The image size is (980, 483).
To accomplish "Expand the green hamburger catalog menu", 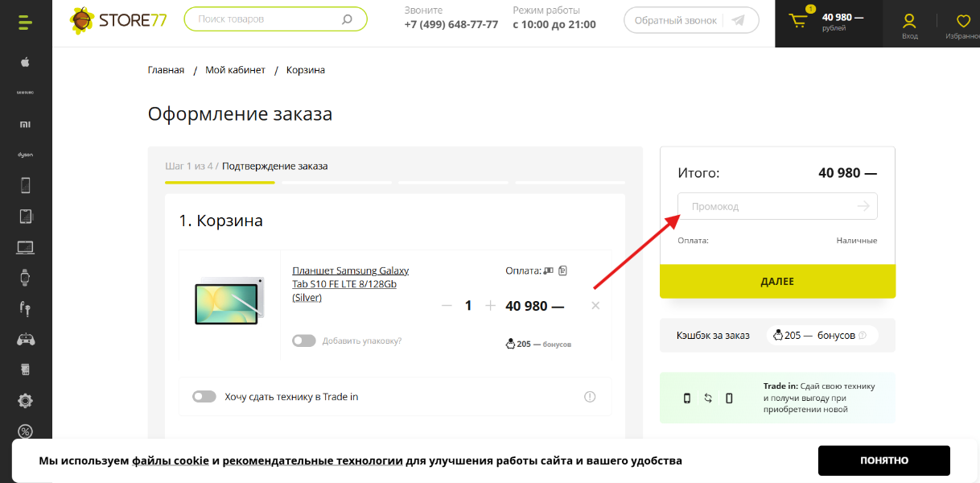I will pos(25,23).
